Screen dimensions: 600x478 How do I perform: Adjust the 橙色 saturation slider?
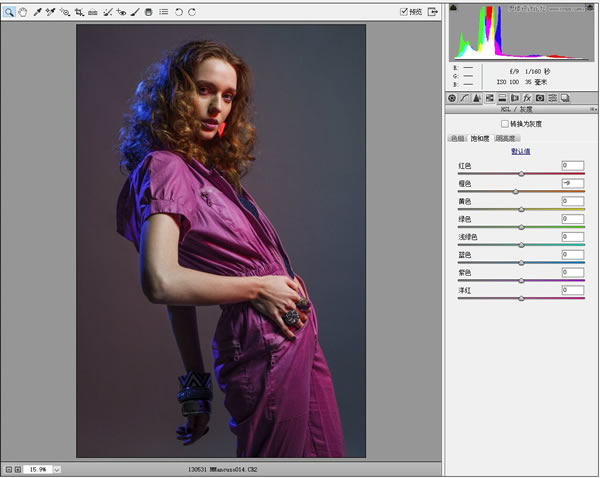(516, 191)
